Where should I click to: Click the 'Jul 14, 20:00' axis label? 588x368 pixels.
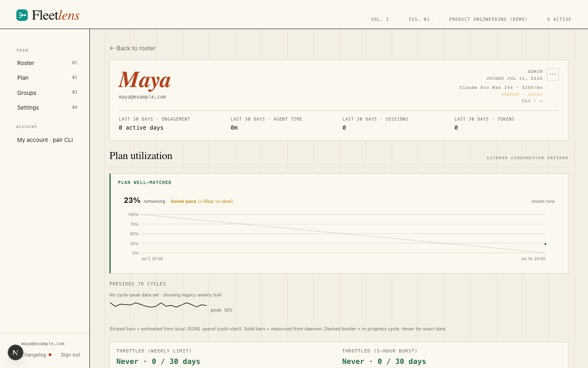tap(533, 259)
